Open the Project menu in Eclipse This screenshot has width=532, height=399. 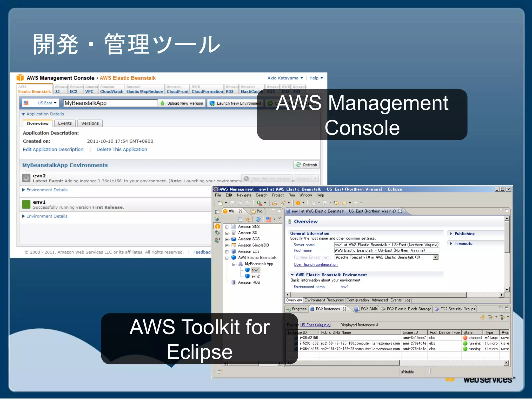[x=278, y=195]
